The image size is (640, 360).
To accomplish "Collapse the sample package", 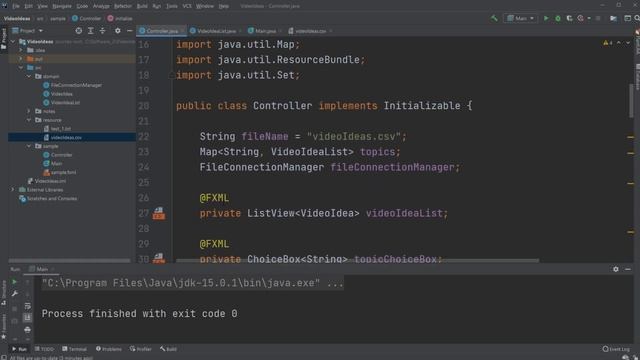I will coord(29,146).
